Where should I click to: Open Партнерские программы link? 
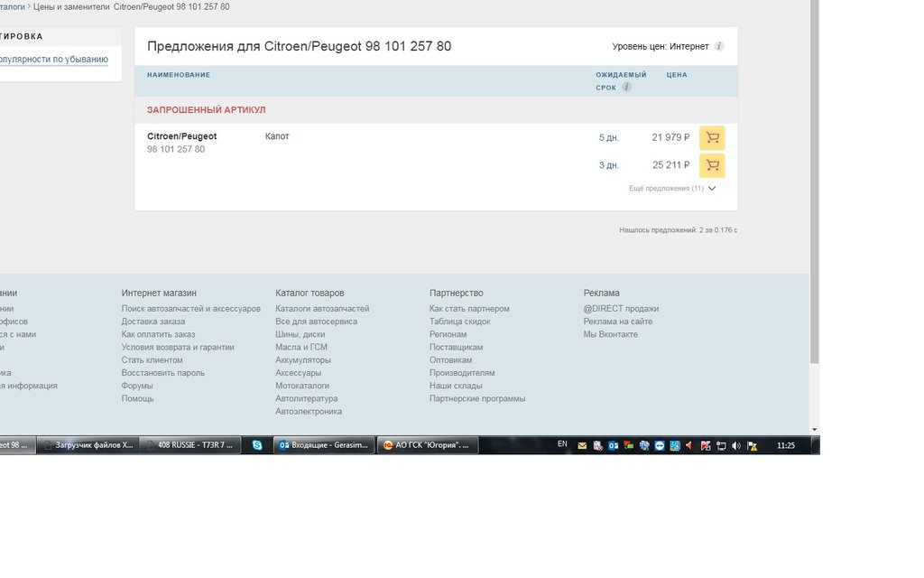477,398
